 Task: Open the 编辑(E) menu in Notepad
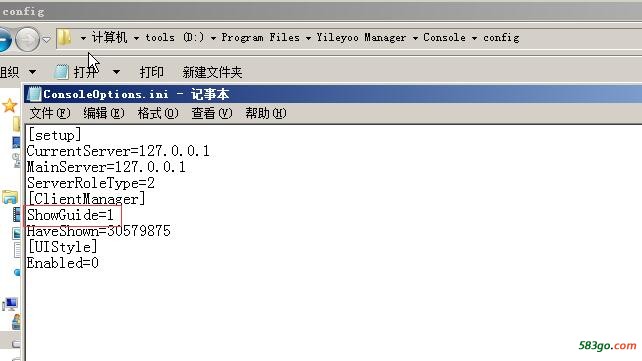click(104, 113)
